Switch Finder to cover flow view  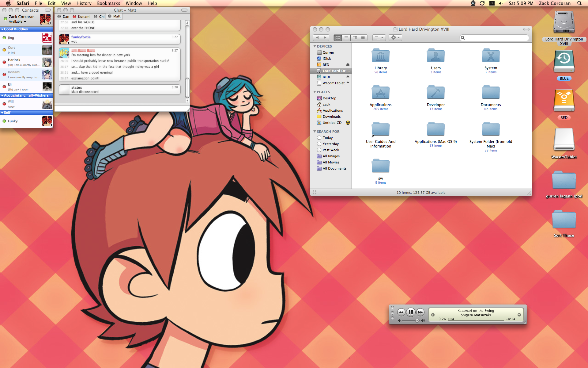363,37
